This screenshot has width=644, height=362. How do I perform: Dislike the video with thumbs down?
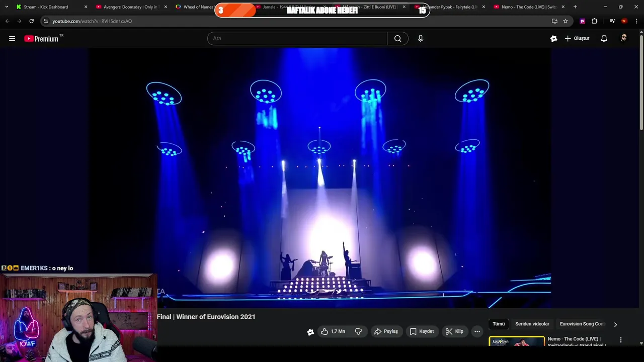[358, 331]
